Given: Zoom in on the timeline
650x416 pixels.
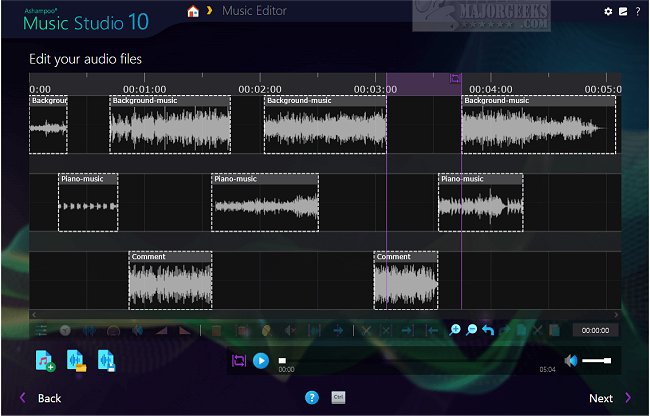Looking at the screenshot, I should (456, 329).
